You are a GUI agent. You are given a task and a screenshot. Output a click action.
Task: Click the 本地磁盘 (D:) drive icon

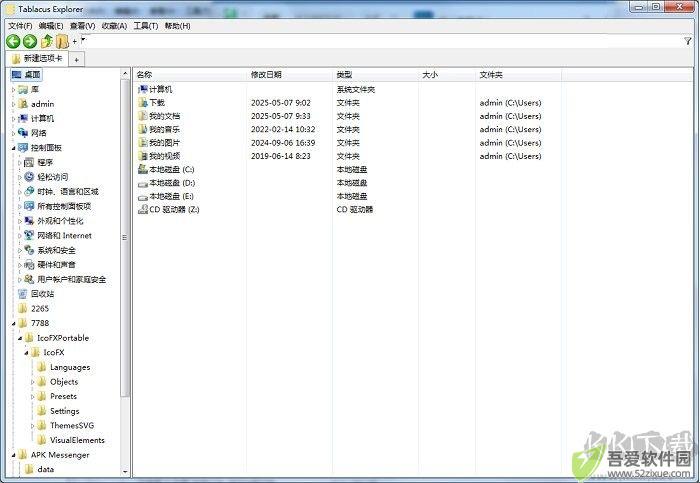click(x=143, y=183)
